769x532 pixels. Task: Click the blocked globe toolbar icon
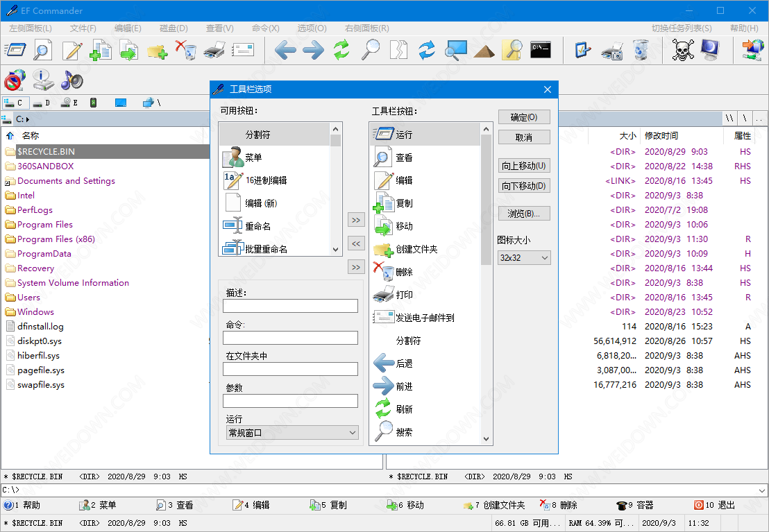pyautogui.click(x=15, y=80)
